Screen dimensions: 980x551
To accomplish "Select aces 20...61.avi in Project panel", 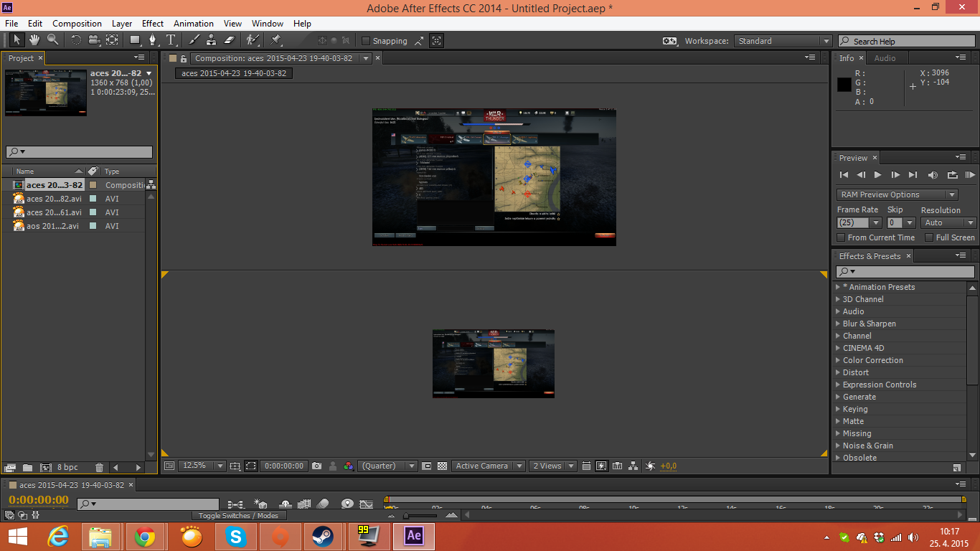I will coord(54,212).
